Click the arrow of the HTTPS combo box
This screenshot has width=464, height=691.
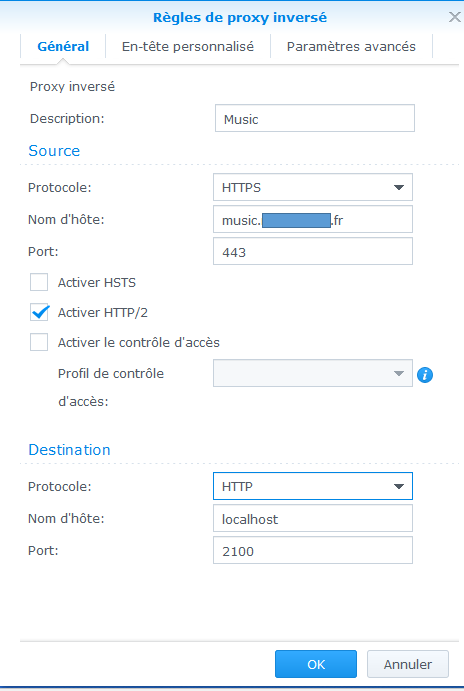(399, 188)
